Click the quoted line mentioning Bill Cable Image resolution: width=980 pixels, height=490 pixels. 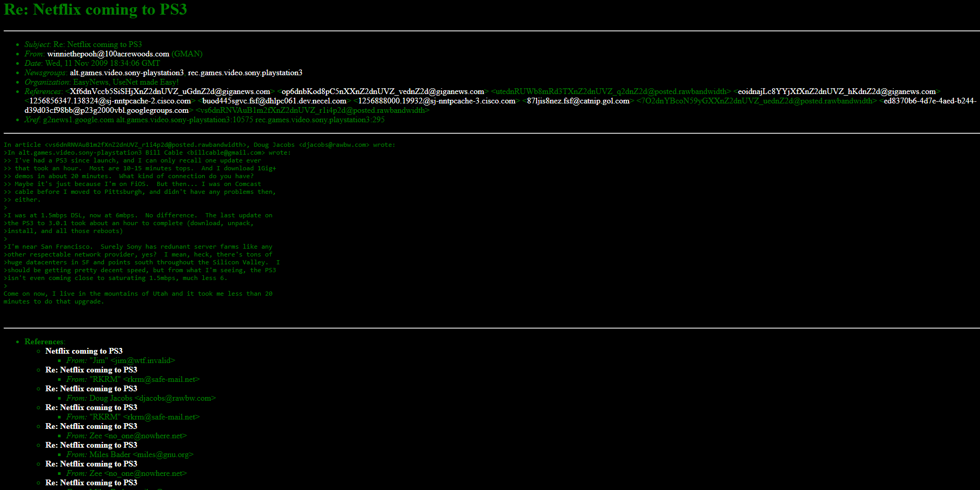pos(147,153)
